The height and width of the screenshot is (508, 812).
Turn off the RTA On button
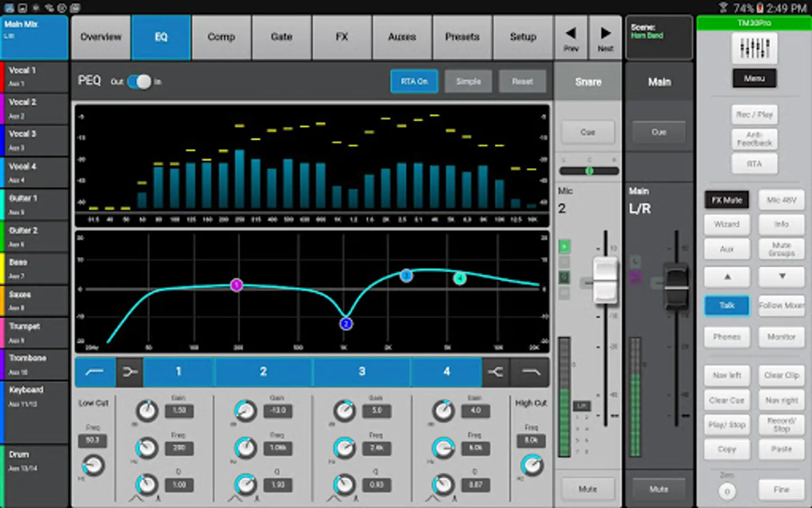414,82
